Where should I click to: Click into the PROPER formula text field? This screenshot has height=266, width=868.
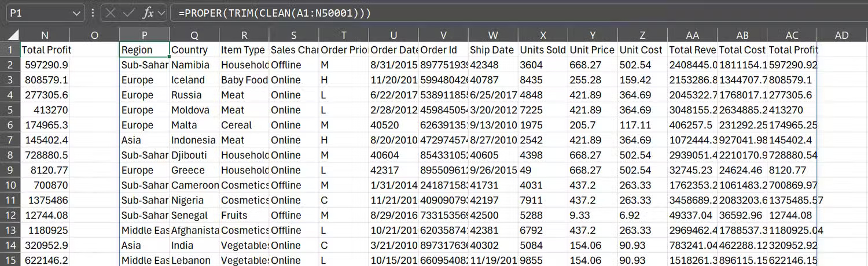463,13
